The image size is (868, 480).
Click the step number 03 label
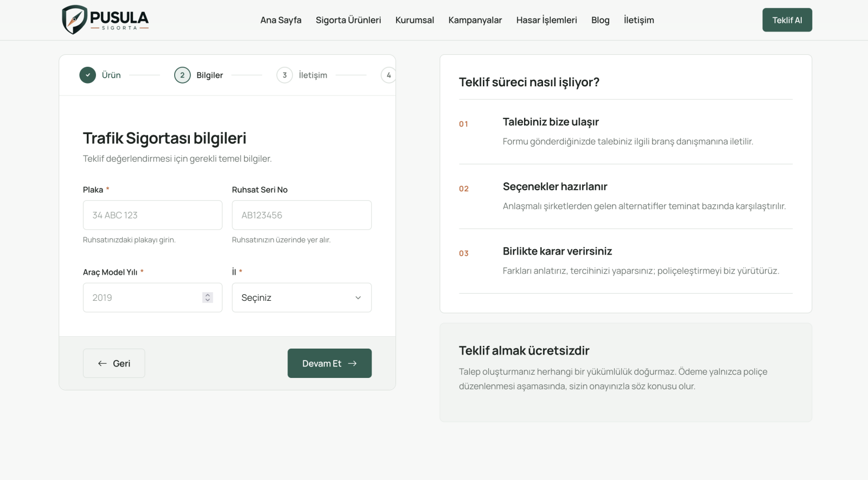pos(464,253)
